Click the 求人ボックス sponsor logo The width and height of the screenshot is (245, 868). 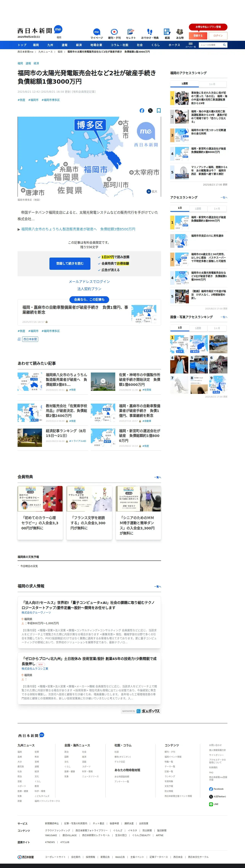148,711
